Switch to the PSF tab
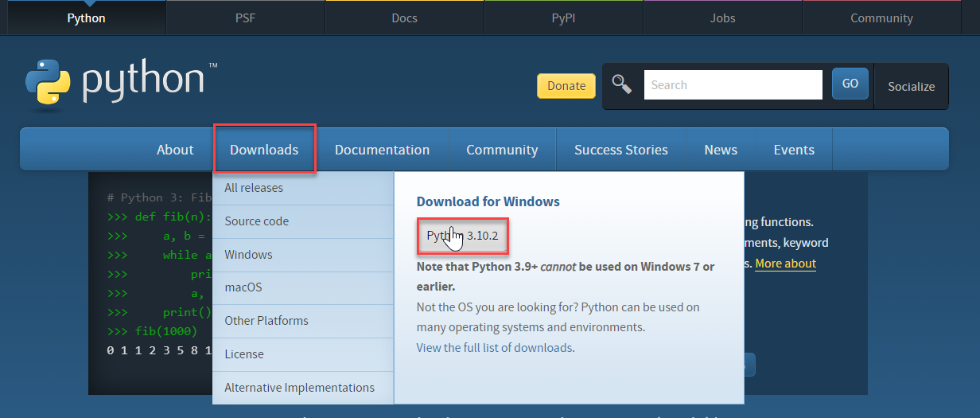This screenshot has height=418, width=980. click(245, 18)
